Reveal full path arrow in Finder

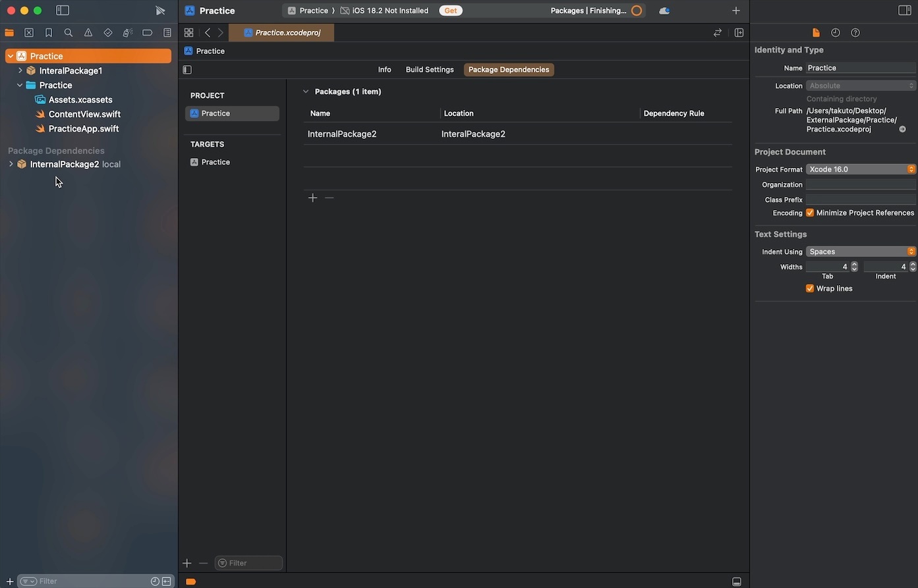902,129
